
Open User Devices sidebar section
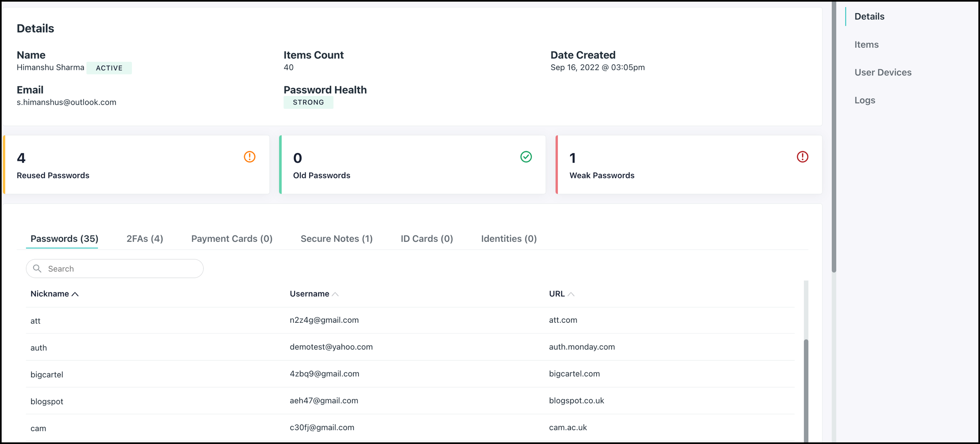tap(882, 72)
